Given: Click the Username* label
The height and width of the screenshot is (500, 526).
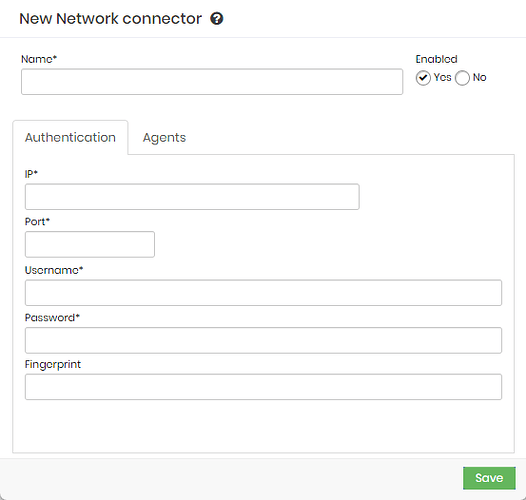Looking at the screenshot, I should 54,270.
